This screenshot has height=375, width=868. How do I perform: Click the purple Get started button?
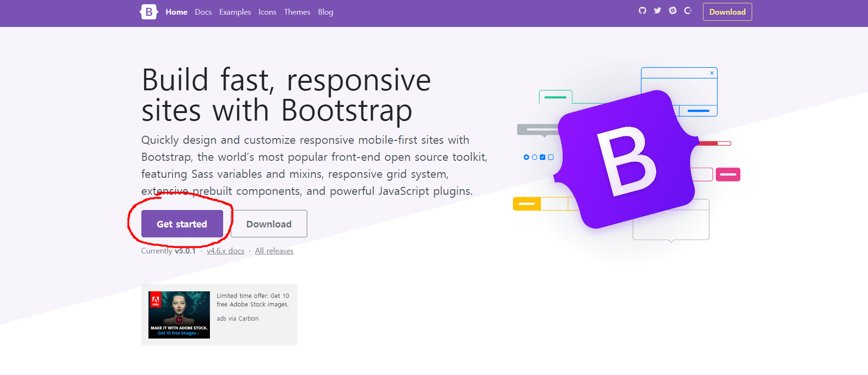[x=182, y=224]
